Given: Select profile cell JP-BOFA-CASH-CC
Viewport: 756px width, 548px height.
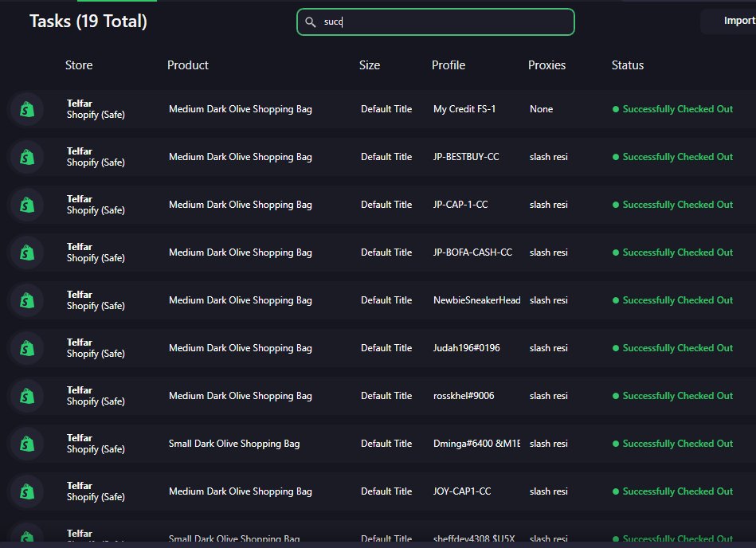Looking at the screenshot, I should point(472,252).
